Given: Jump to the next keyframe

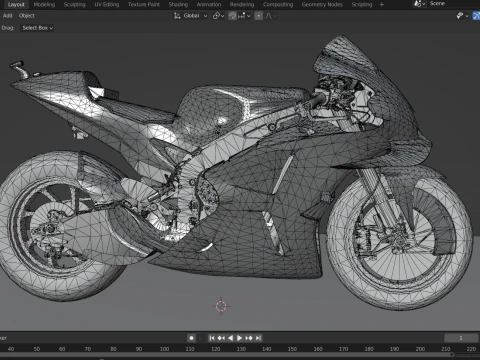Looking at the screenshot, I should coord(249,338).
